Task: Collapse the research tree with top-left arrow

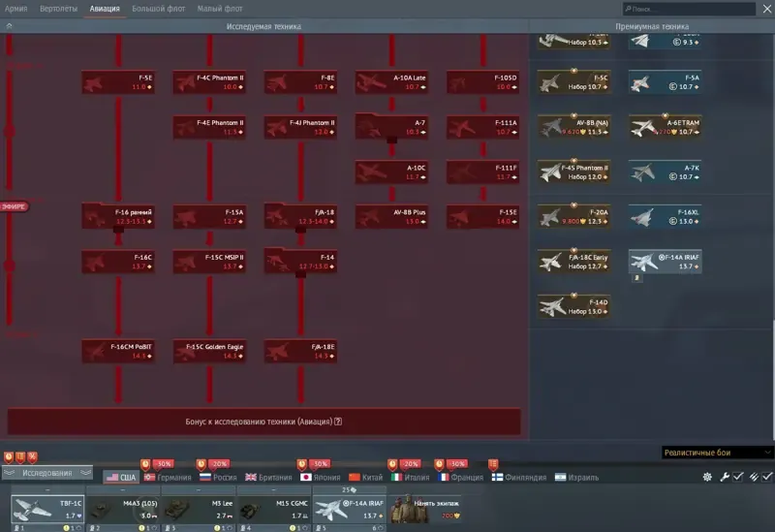Action: 9,26
